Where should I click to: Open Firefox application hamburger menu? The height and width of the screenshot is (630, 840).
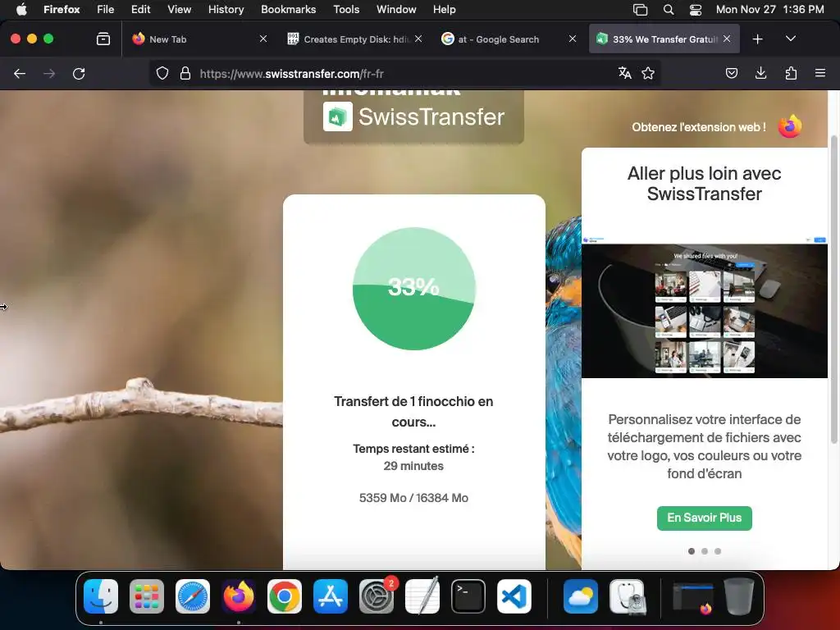point(820,73)
